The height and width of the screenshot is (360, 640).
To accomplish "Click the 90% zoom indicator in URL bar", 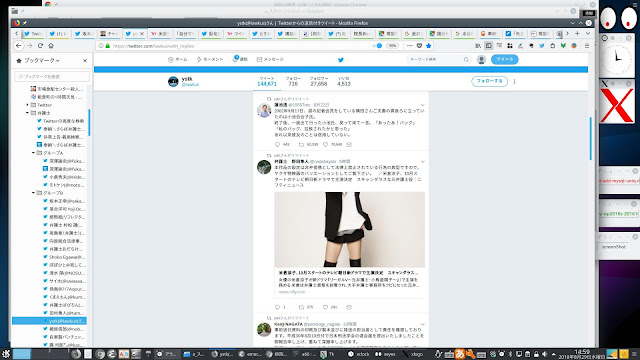I will (x=392, y=46).
